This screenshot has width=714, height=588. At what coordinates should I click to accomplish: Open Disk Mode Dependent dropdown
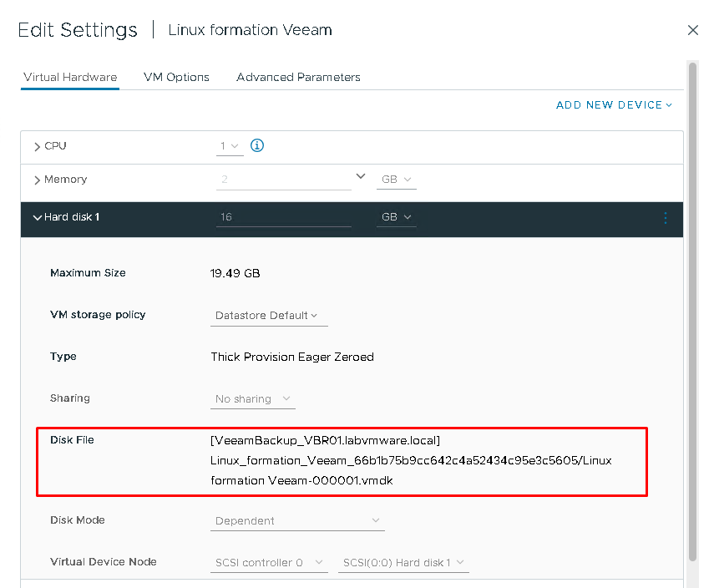coord(297,520)
